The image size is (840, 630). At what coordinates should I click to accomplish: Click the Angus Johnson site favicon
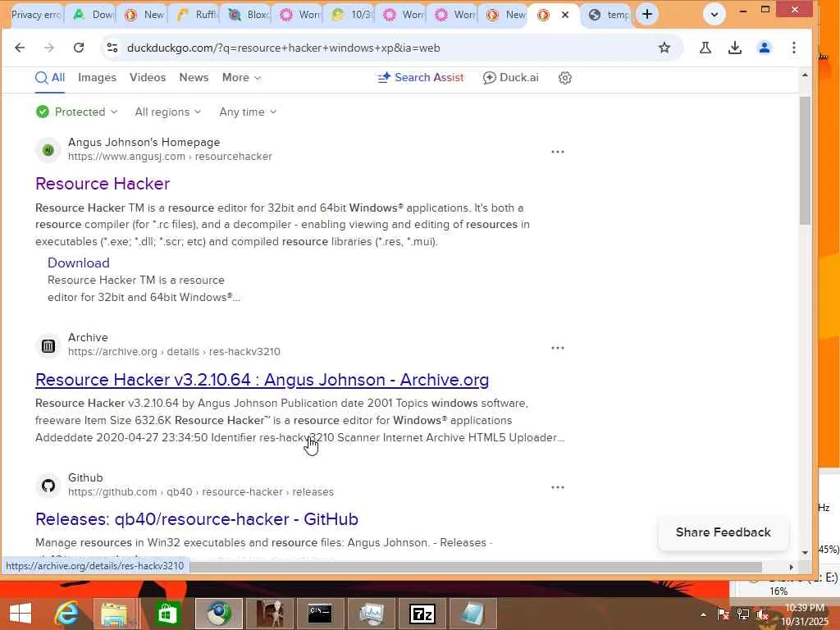pyautogui.click(x=48, y=150)
